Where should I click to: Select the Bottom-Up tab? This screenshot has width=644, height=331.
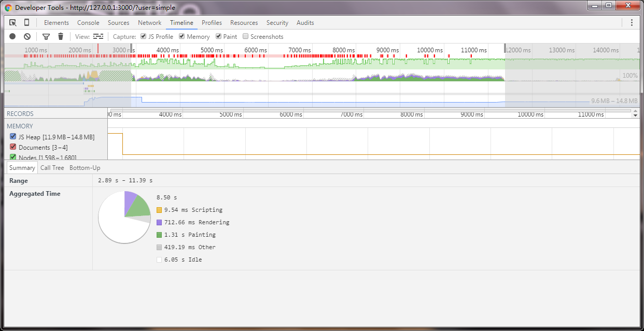coord(85,168)
